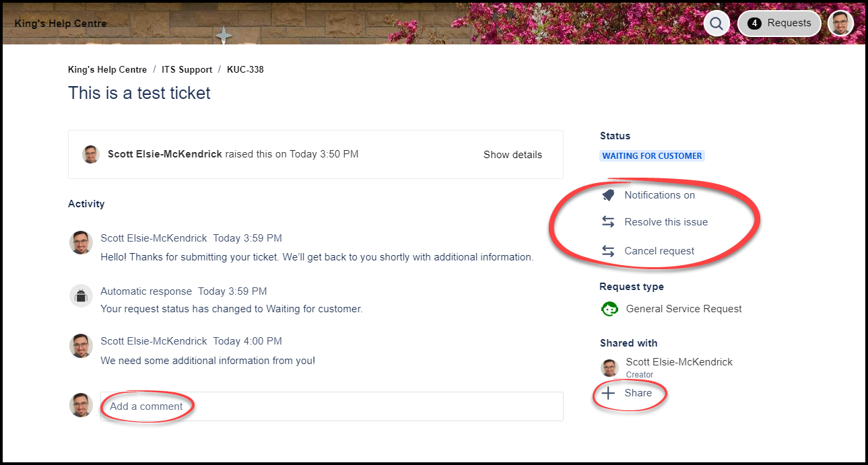This screenshot has width=868, height=465.
Task: Click General Service Request text
Action: (684, 309)
